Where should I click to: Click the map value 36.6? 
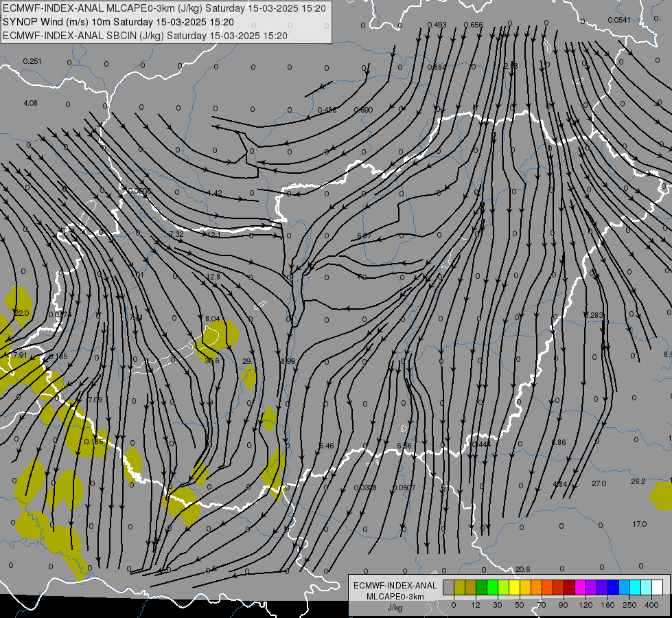point(211,360)
